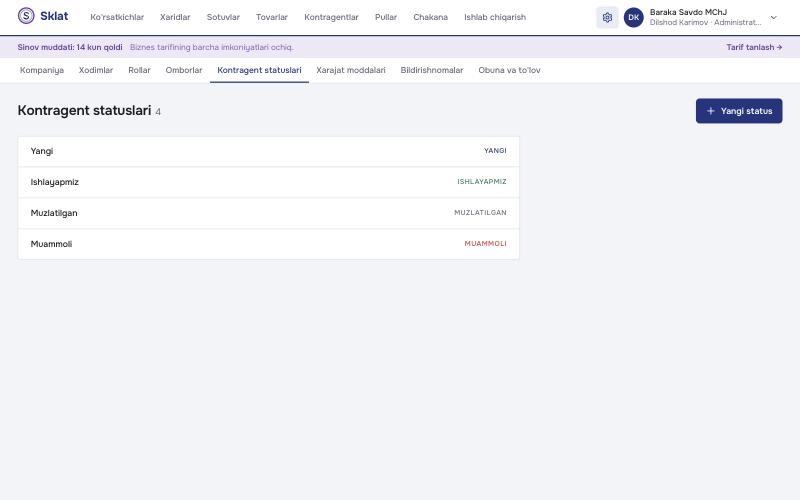Screen dimensions: 800x500
Task: Open the Muzlatilgan status row
Action: pos(268,213)
